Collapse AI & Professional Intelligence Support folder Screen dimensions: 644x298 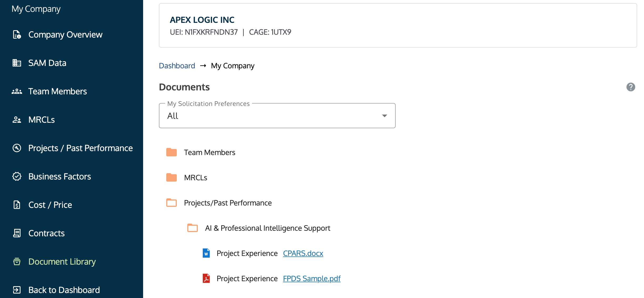tap(193, 228)
